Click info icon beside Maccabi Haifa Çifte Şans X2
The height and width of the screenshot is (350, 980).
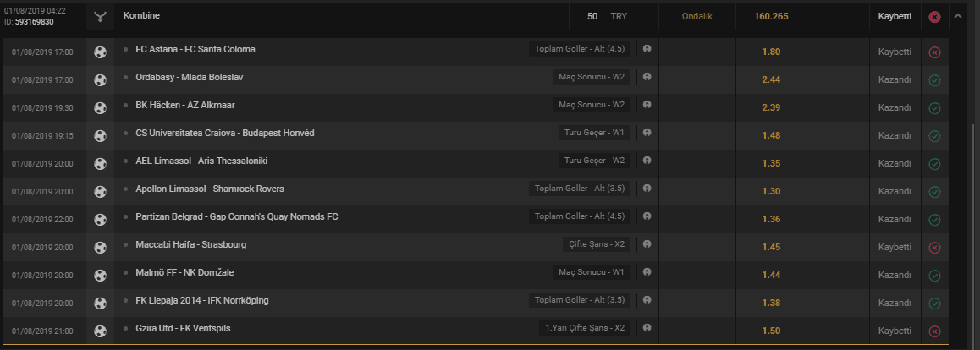pyautogui.click(x=647, y=244)
